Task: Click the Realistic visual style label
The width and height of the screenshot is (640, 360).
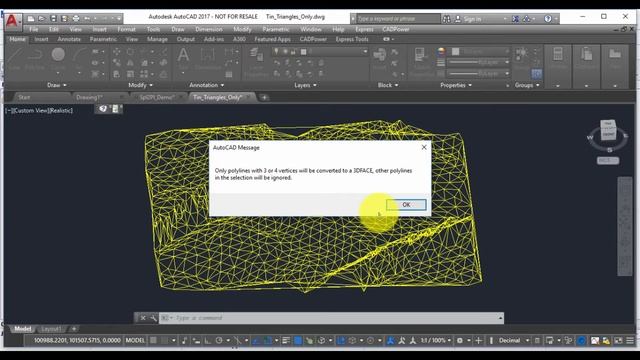Action: coord(60,111)
